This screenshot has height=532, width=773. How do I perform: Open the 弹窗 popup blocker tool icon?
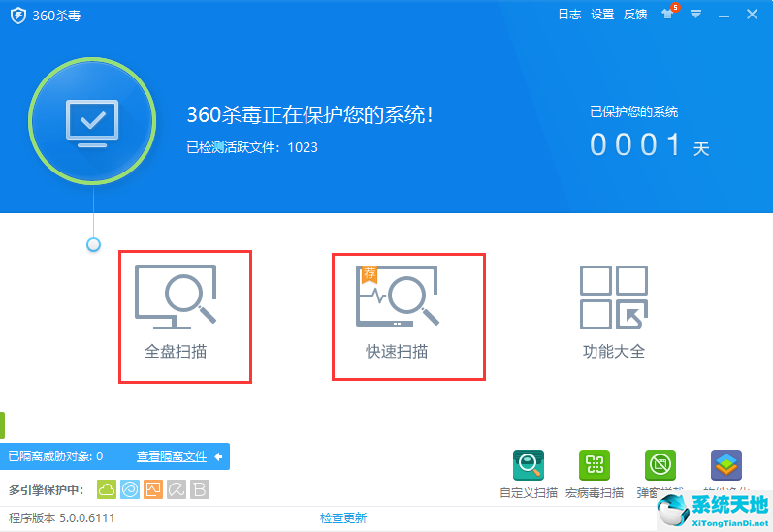coord(660,464)
